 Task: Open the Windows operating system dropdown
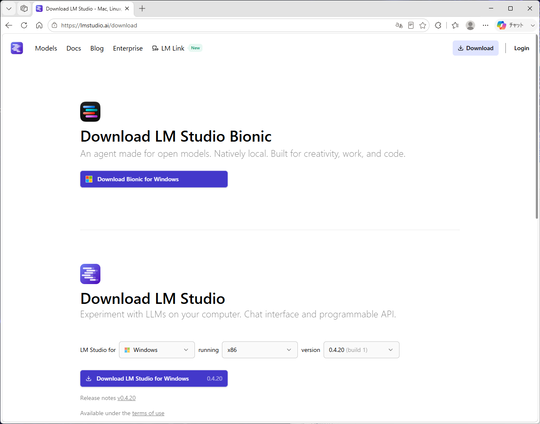(x=157, y=350)
